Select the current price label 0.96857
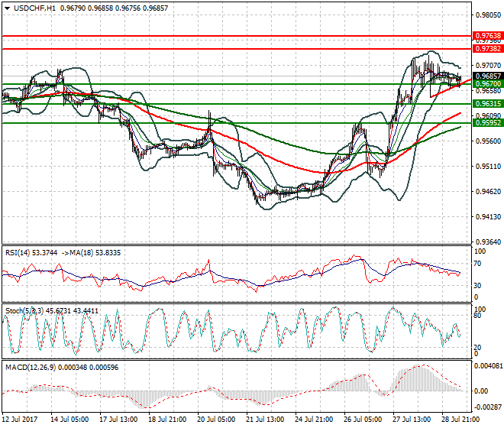The image size is (504, 428). point(488,76)
